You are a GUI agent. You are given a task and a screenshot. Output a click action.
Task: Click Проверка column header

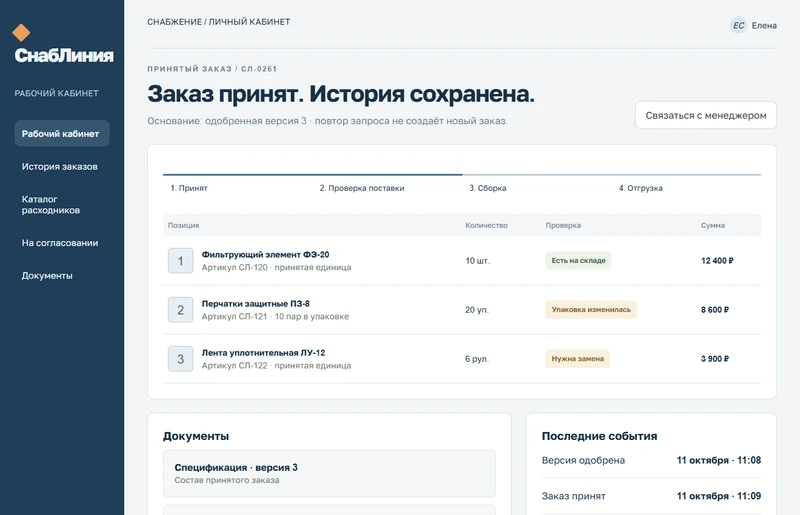click(x=563, y=225)
